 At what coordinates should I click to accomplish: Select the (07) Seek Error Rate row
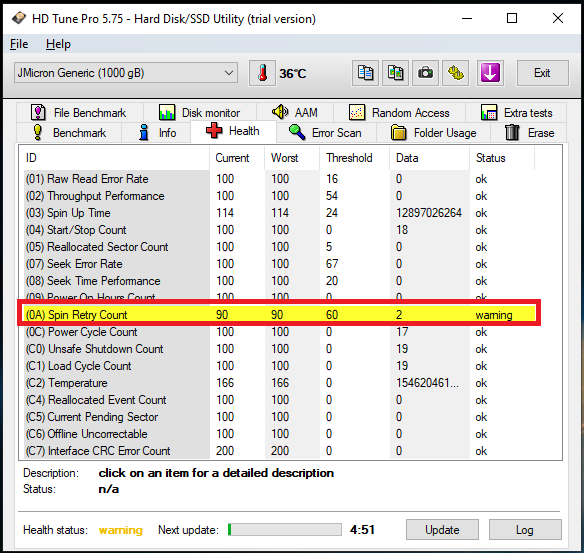(x=279, y=264)
